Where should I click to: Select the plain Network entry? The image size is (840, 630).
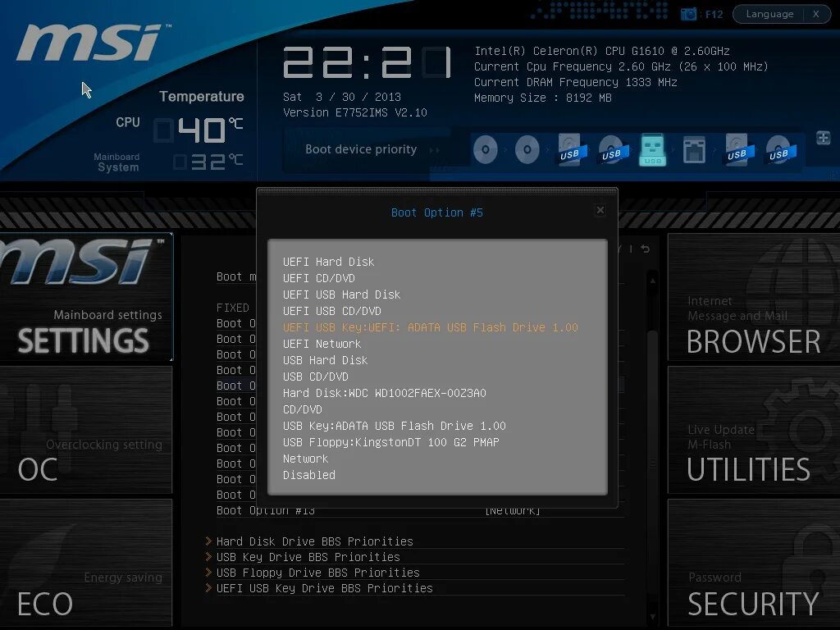tap(305, 459)
